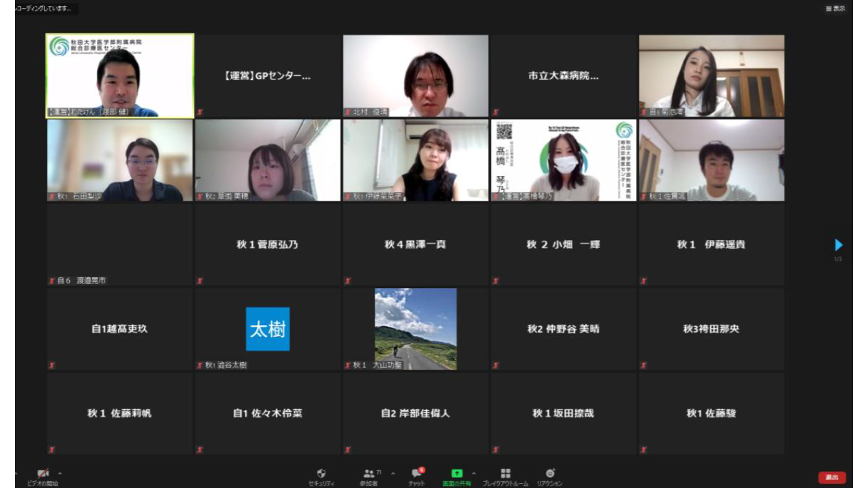Open the Reactions emoji icon
Screen dimensions: 868x488
[x=550, y=473]
